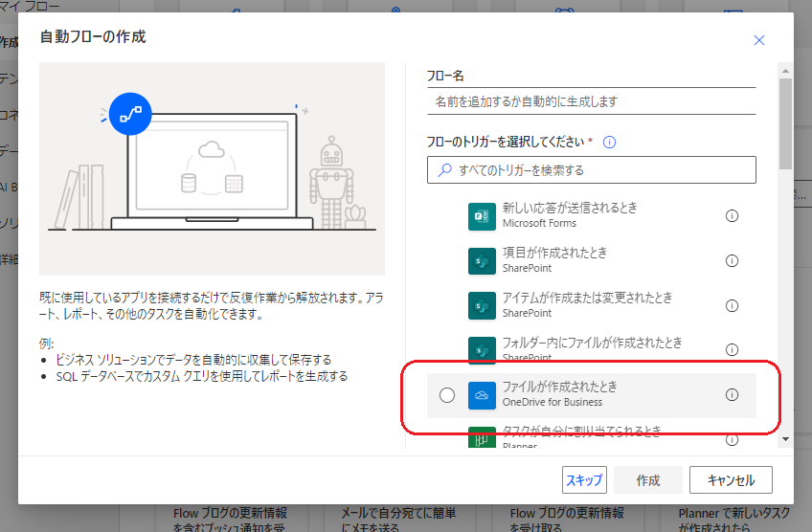Click the trigger list scrollbar thumb

(x=785, y=123)
